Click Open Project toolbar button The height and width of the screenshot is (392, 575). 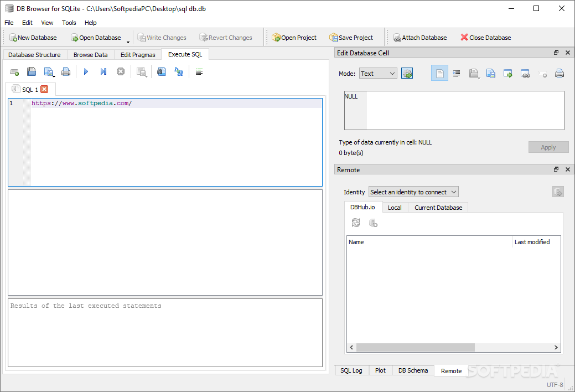click(294, 38)
